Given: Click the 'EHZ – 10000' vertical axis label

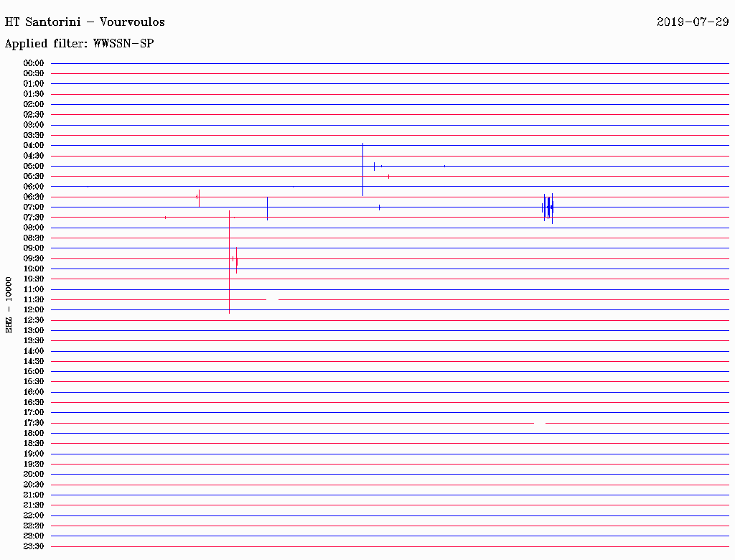Looking at the screenshot, I should coord(9,305).
